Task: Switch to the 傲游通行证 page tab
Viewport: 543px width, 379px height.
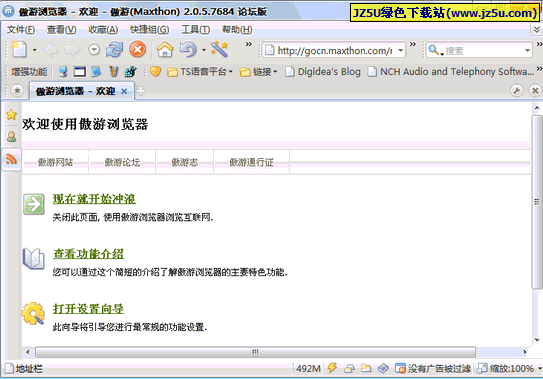Action: [x=251, y=162]
